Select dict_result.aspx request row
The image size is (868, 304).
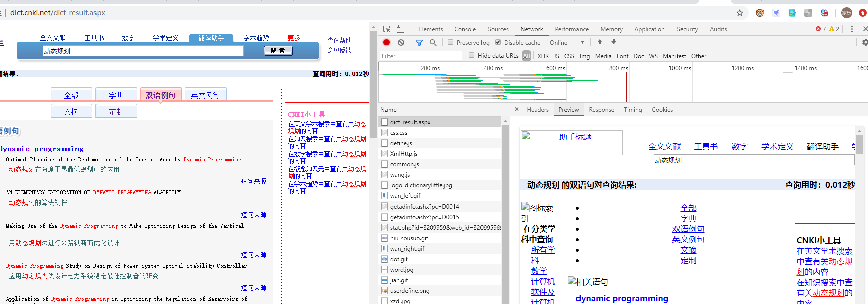click(x=440, y=122)
